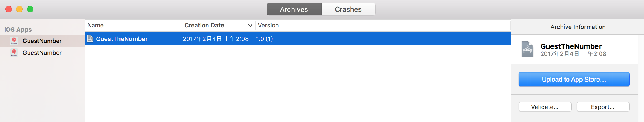Close the Organizer window with red button
The width and height of the screenshot is (644, 122).
(x=9, y=9)
